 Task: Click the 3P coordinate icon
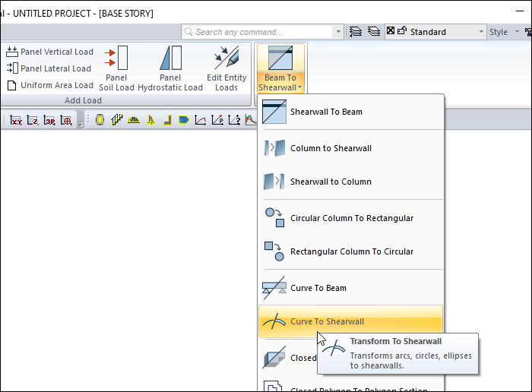pos(49,120)
